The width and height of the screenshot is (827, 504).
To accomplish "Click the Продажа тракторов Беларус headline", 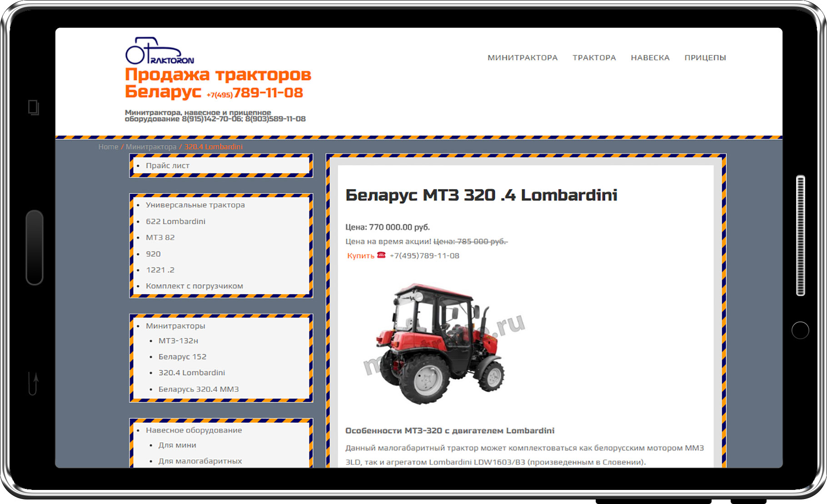I will click(x=218, y=83).
